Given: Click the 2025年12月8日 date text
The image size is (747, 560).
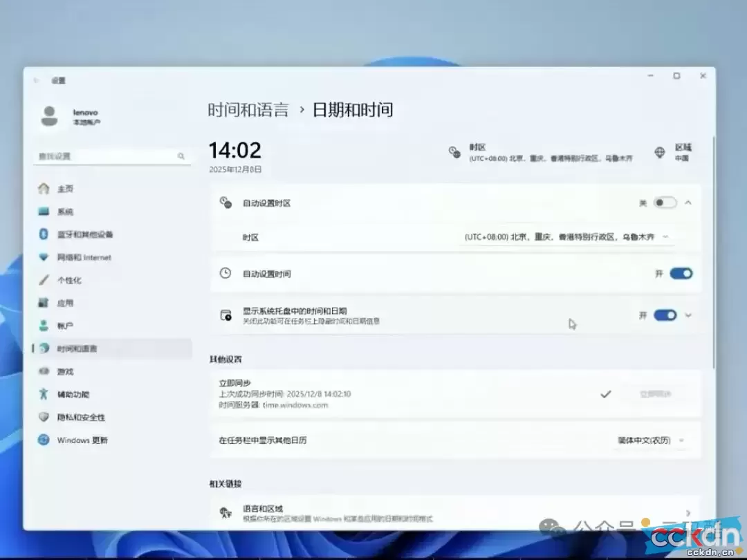Looking at the screenshot, I should [x=235, y=169].
